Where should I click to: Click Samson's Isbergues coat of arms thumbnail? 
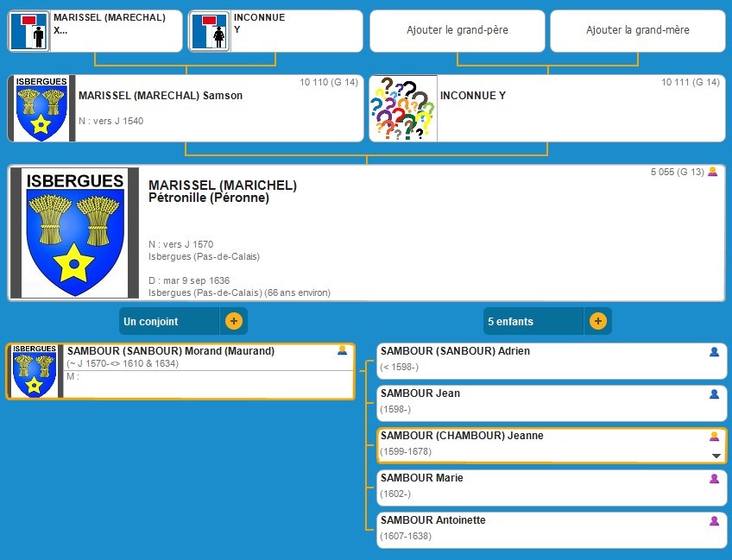41,109
